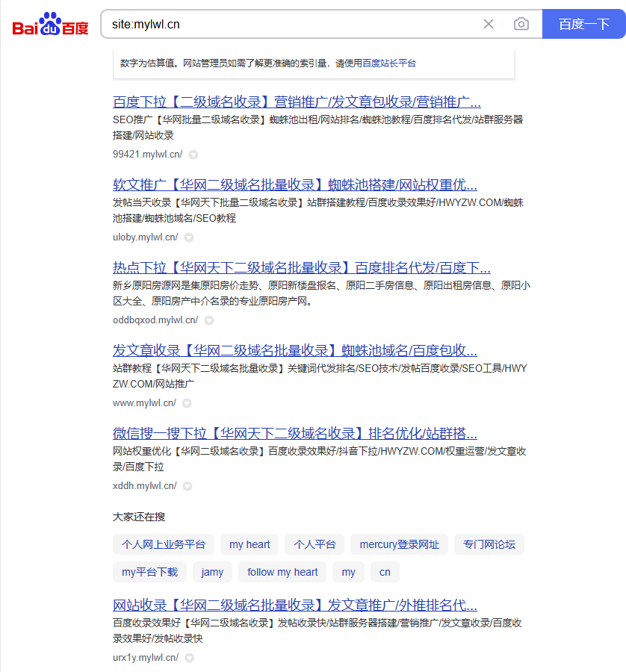Viewport: 626px width, 672px height.
Task: Click the 百度一下 search button
Action: point(584,24)
